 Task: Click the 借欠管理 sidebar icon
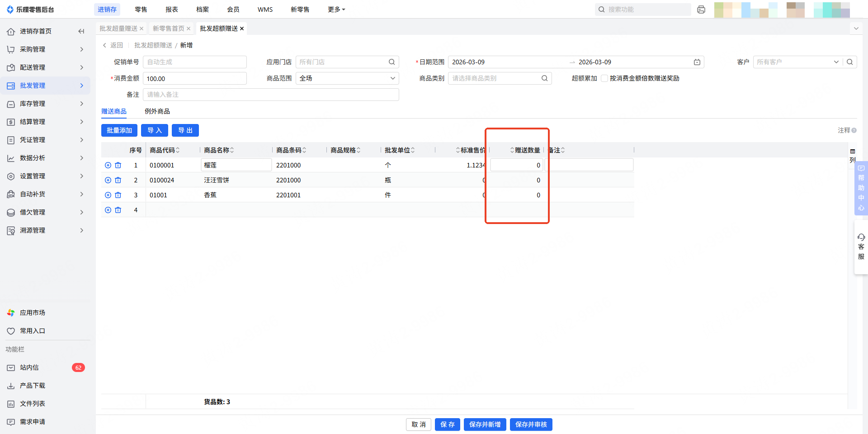coord(11,212)
